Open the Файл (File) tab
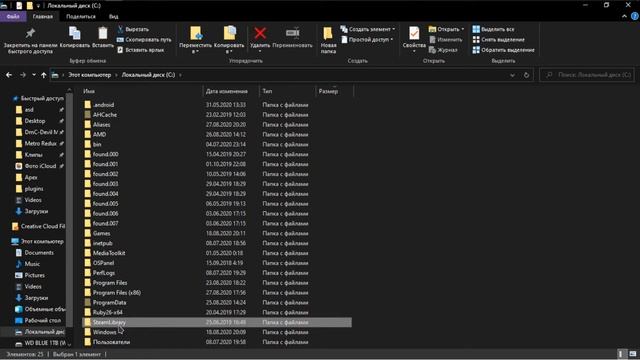The height and width of the screenshot is (360, 640). (x=13, y=16)
